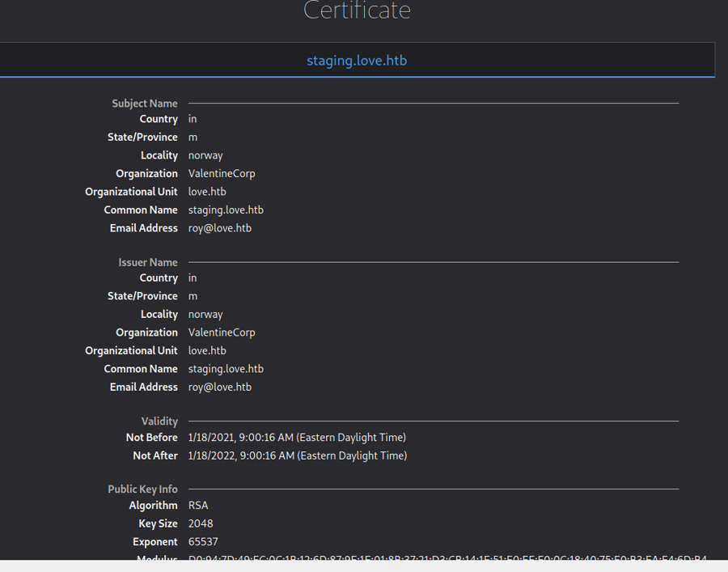
Task: Click the issuer's Email Address value
Action: [220, 388]
